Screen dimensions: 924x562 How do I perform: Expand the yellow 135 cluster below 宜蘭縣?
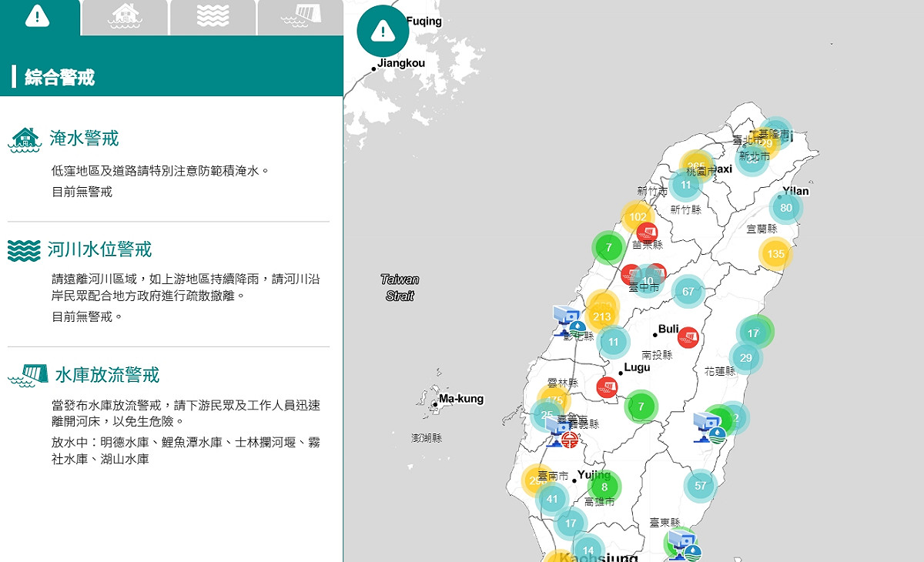pos(776,254)
